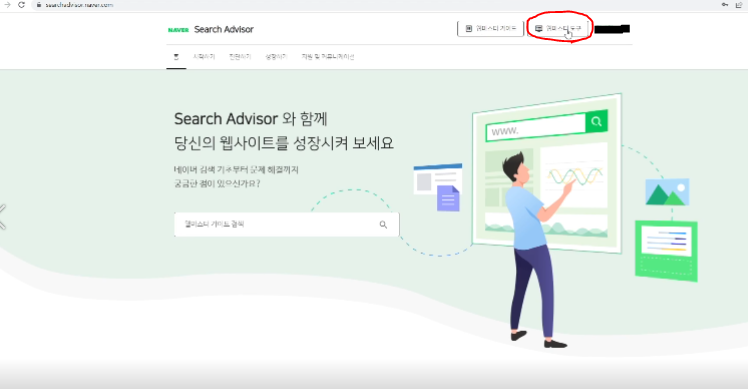Click the Search Advisor title link
The height and width of the screenshot is (389, 748).
click(224, 29)
